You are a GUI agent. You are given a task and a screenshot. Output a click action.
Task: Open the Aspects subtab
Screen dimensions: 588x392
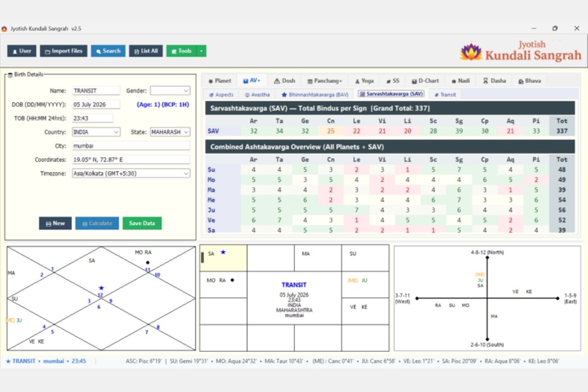tap(221, 94)
